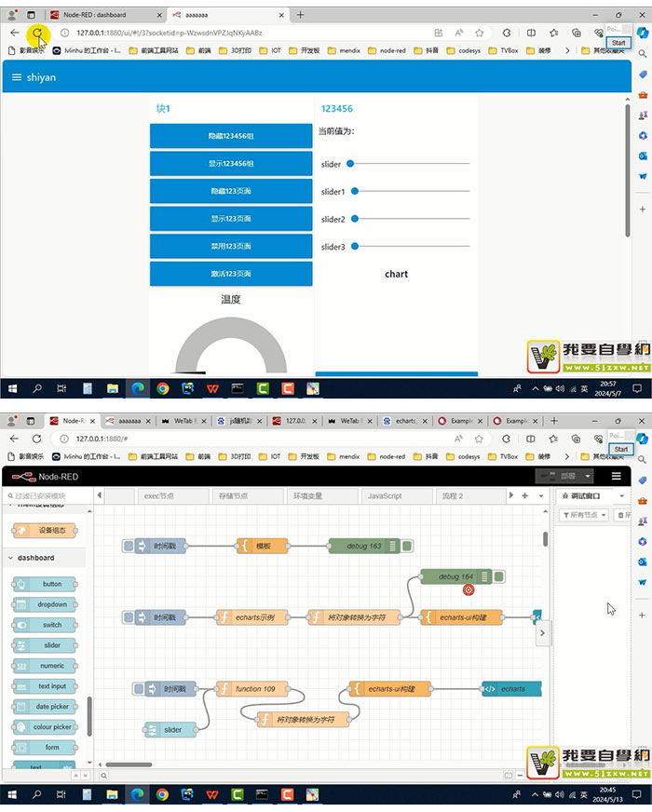Open the 所有节点 debug filter dropdown

(584, 515)
